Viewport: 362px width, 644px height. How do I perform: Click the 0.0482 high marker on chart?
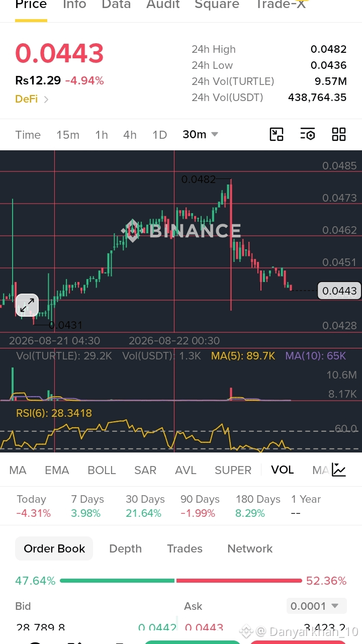pyautogui.click(x=199, y=179)
